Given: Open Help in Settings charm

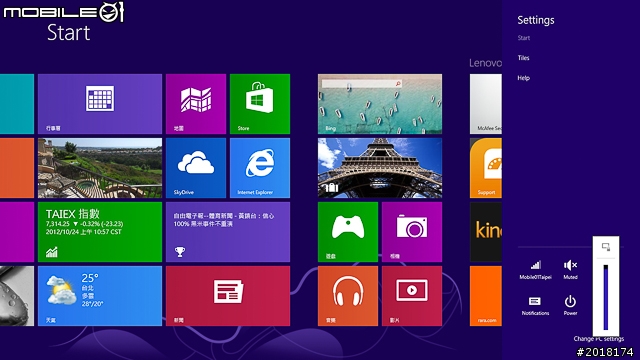Looking at the screenshot, I should coord(524,78).
